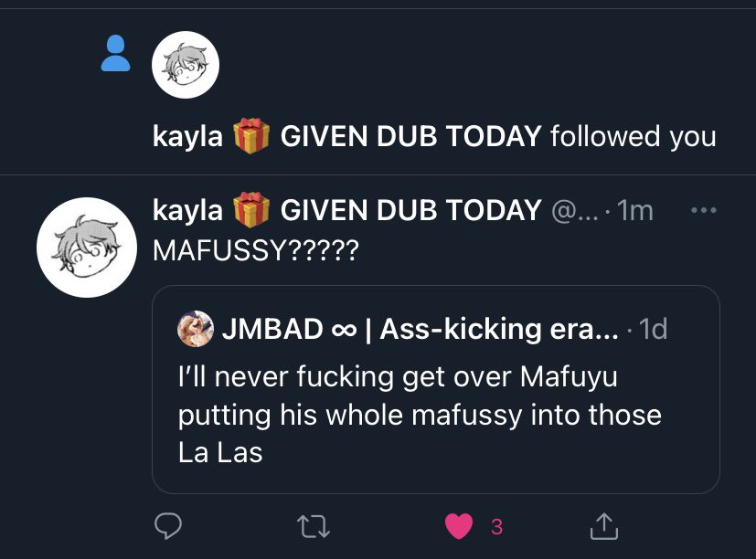Click the gift emoji in tweet author name
This screenshot has height=559, width=756.
point(251,210)
